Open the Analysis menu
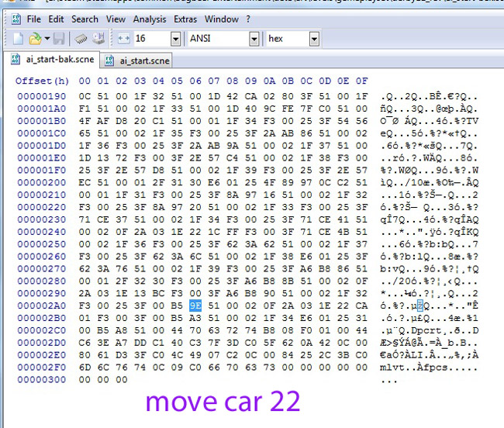This screenshot has height=428, width=504. pyautogui.click(x=150, y=19)
